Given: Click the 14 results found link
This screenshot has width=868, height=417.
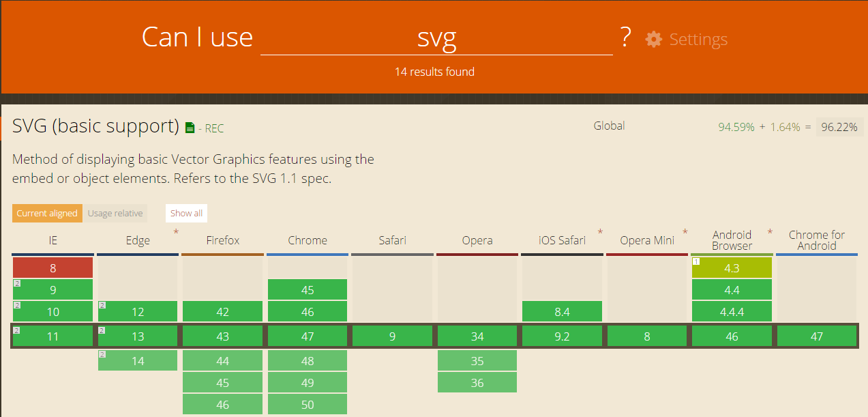Looking at the screenshot, I should point(434,72).
